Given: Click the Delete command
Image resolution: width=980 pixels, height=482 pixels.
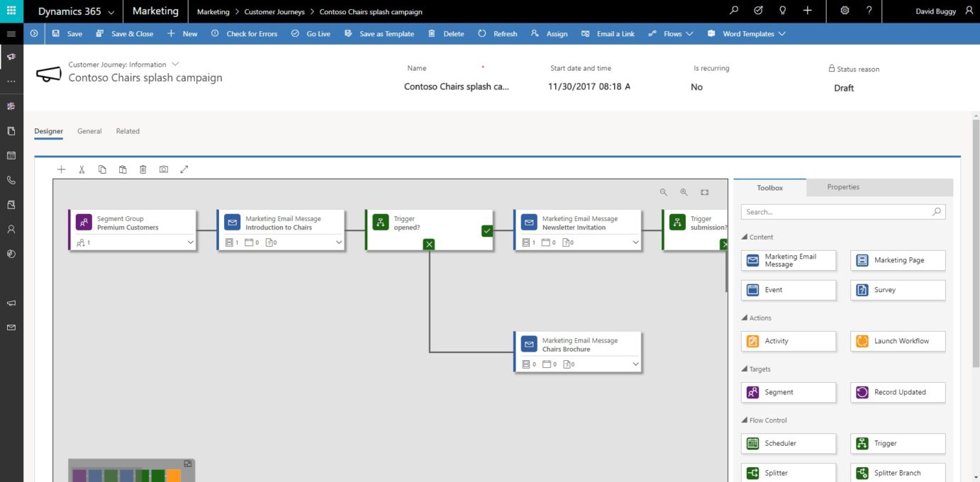Looking at the screenshot, I should pos(446,33).
